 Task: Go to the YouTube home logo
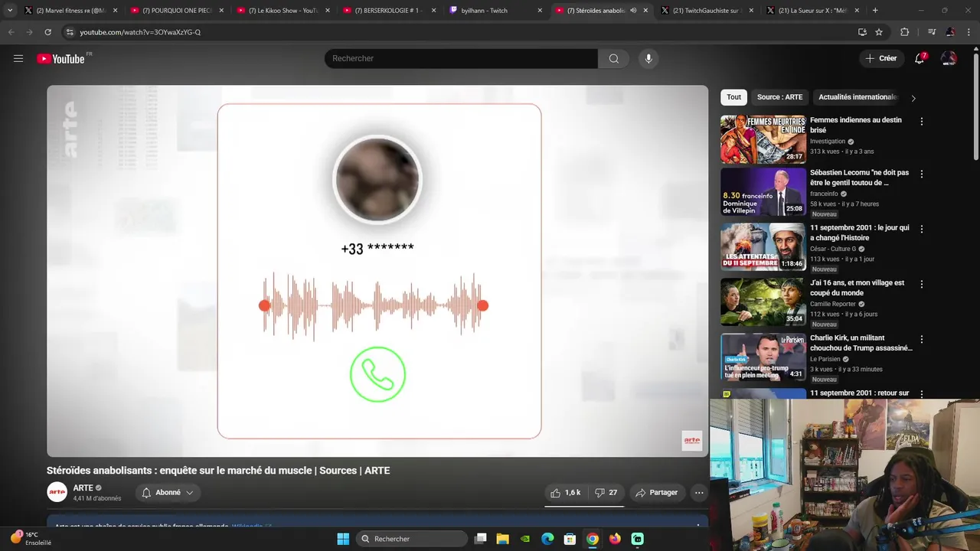60,59
